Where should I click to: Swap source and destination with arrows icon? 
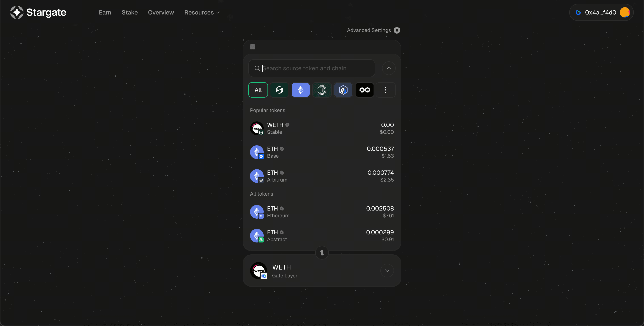[x=322, y=253]
